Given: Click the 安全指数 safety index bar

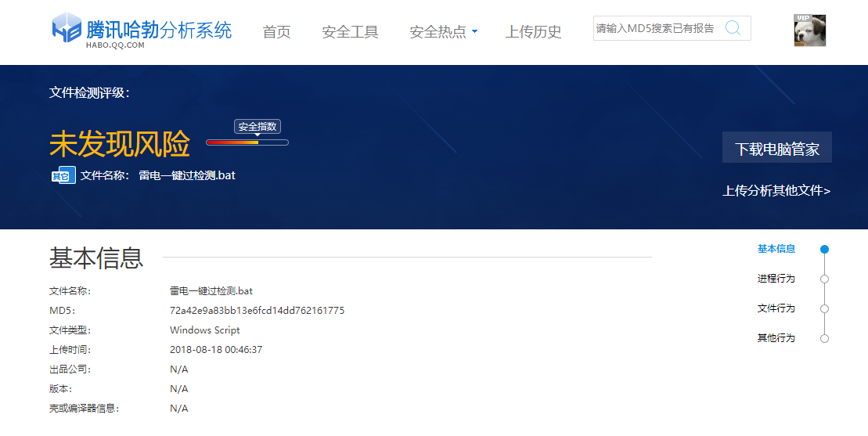Looking at the screenshot, I should [247, 142].
